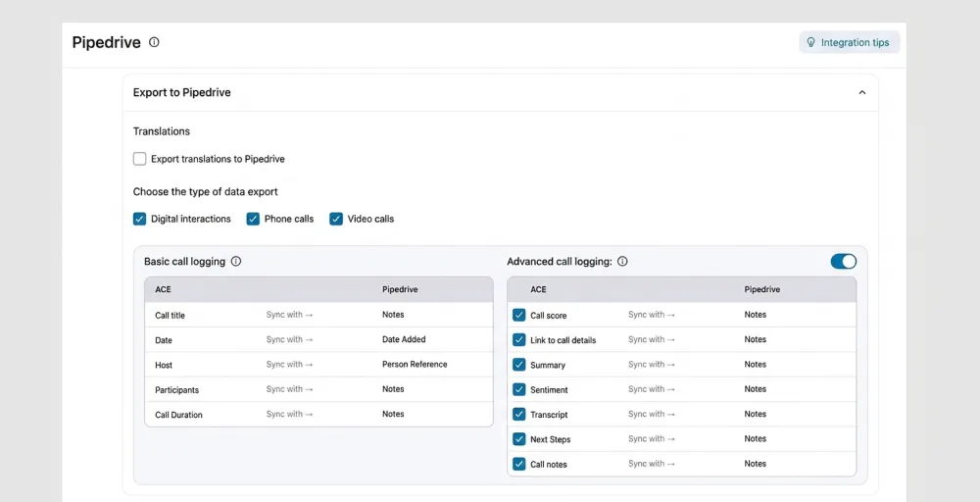This screenshot has width=980, height=502.
Task: Uncheck Summary checkbox
Action: coord(518,365)
